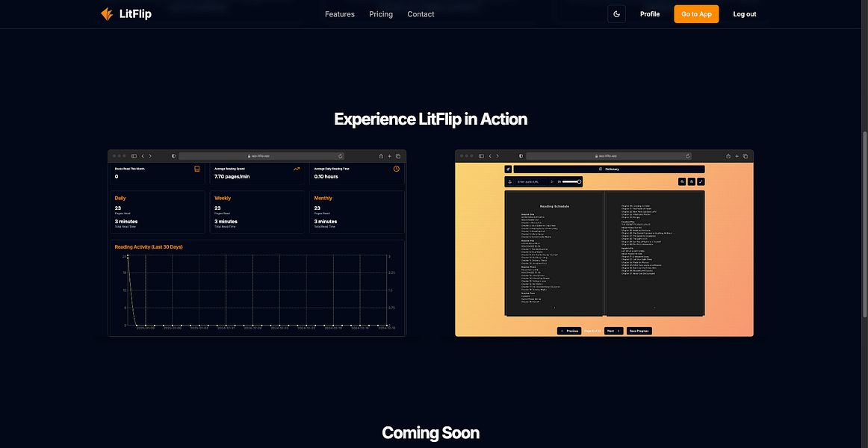Click the audio upload icon in the reader
The height and width of the screenshot is (448, 868).
pyautogui.click(x=510, y=181)
